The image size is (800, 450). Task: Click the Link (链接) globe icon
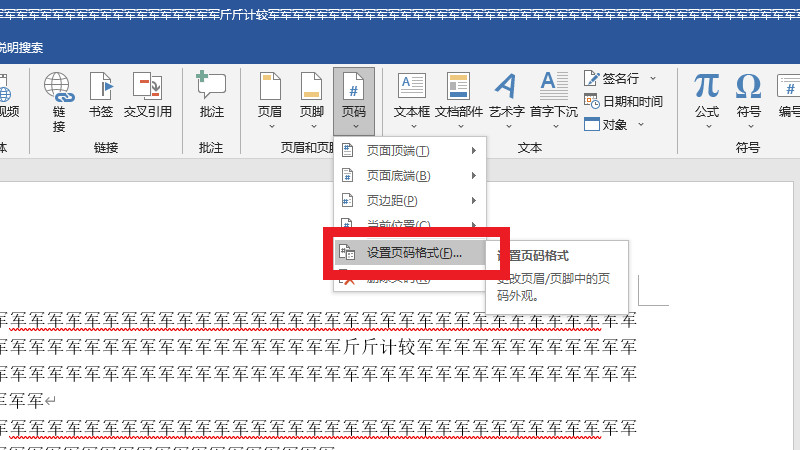pos(59,87)
